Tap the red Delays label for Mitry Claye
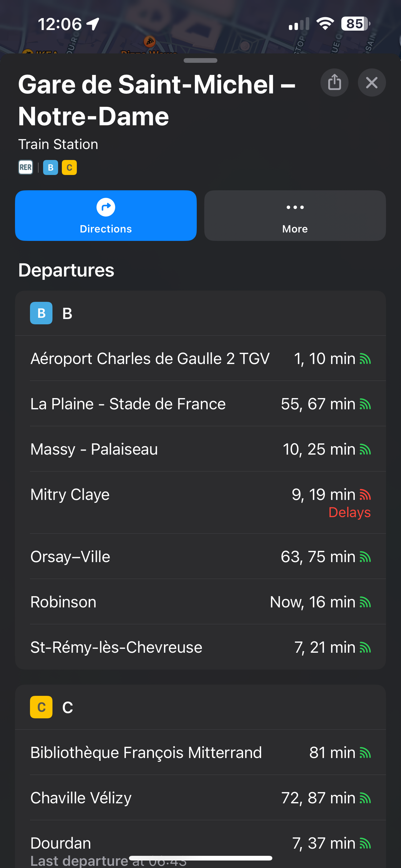 [x=349, y=512]
